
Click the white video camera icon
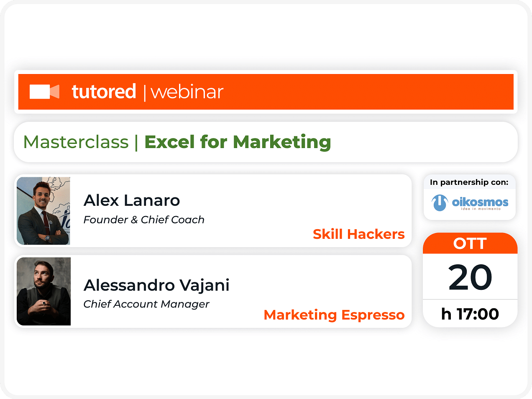44,92
